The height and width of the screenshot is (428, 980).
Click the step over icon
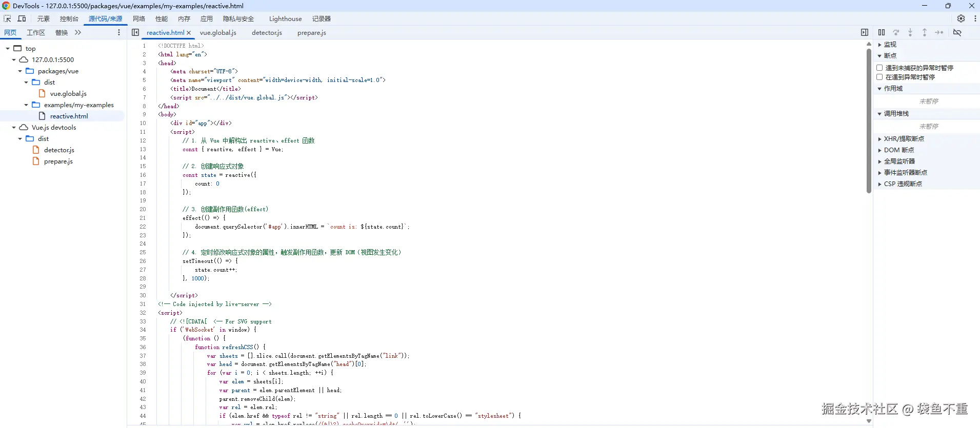tap(896, 32)
